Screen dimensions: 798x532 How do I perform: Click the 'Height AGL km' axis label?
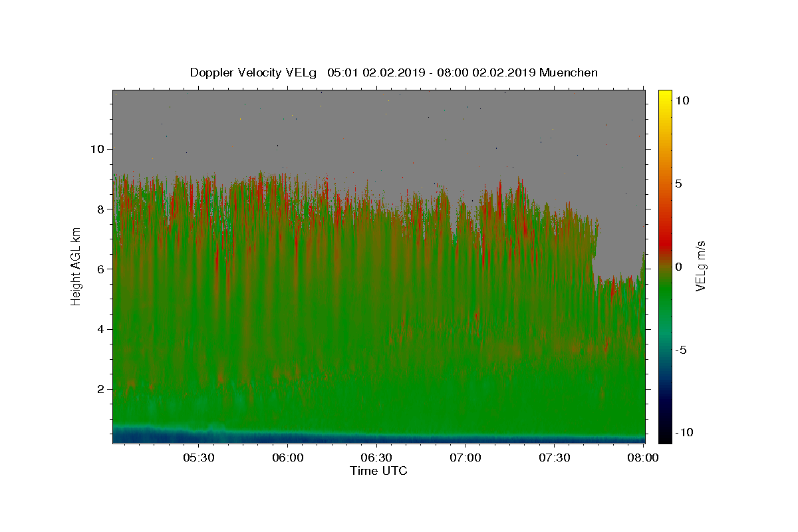(x=76, y=266)
